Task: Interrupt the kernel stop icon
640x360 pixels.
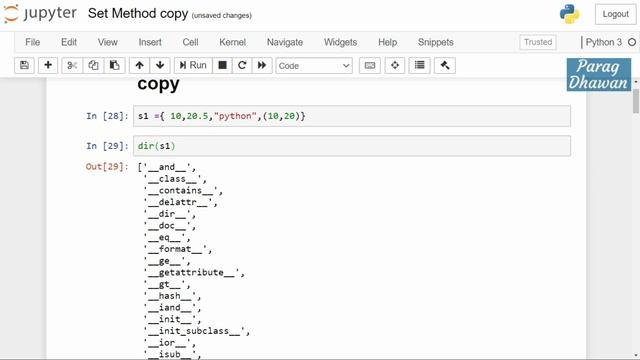Action: (222, 65)
